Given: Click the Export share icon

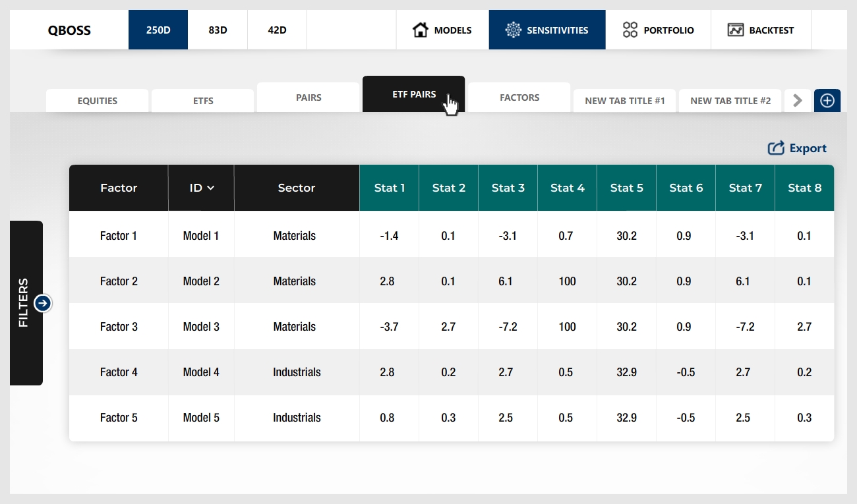Looking at the screenshot, I should [x=776, y=148].
